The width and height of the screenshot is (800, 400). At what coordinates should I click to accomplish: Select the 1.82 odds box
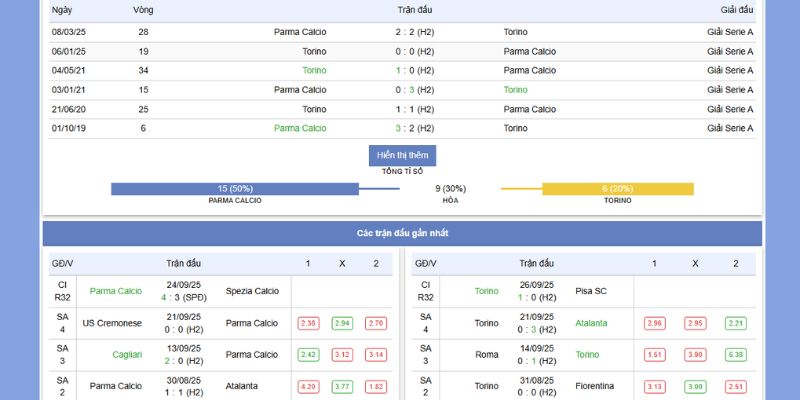click(x=376, y=386)
